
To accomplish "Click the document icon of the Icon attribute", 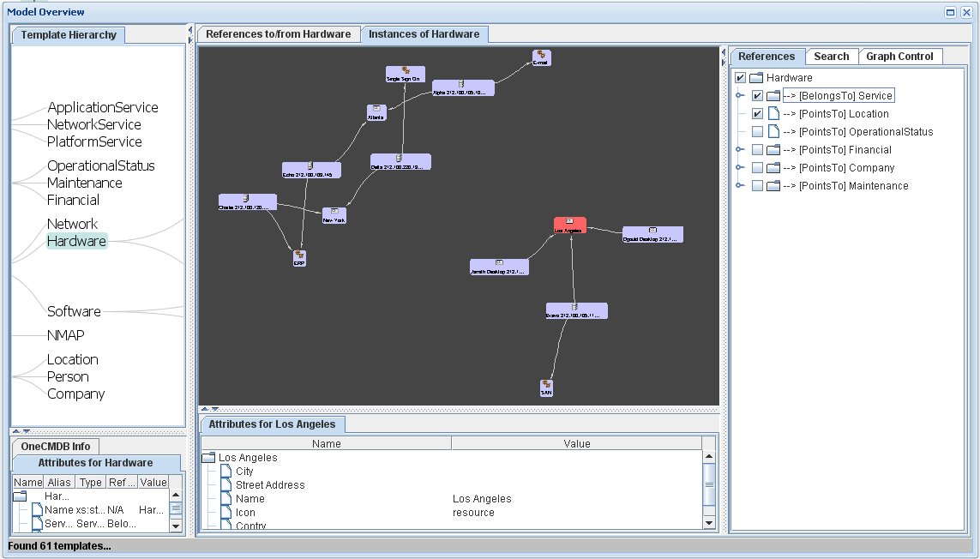I will [226, 513].
